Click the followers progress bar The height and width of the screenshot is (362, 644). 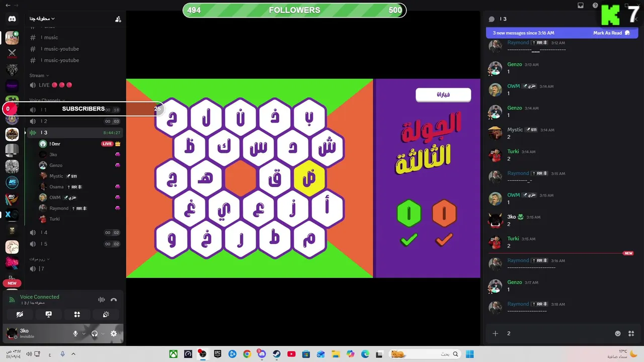click(x=294, y=10)
